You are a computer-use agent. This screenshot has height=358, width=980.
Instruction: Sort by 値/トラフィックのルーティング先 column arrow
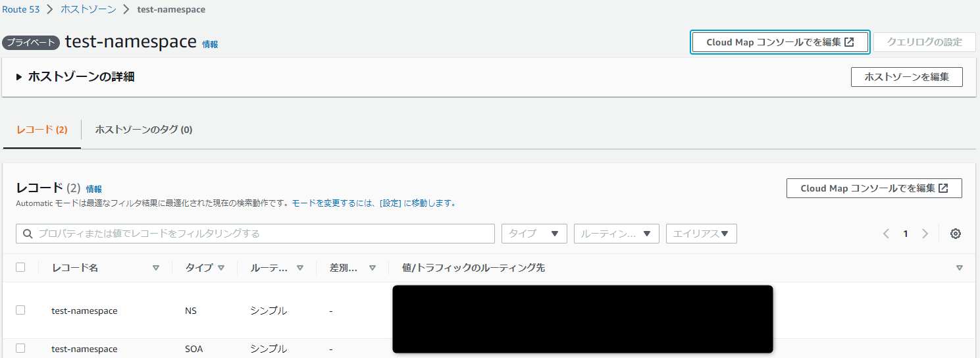[x=960, y=268]
